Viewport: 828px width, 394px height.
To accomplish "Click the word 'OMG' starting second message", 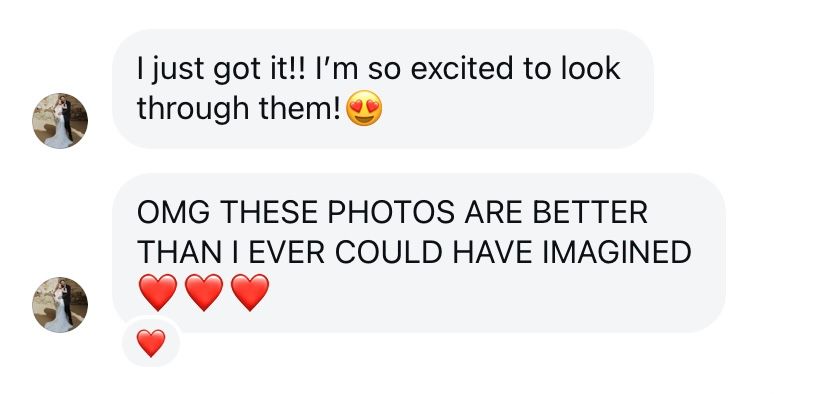I will click(x=173, y=212).
